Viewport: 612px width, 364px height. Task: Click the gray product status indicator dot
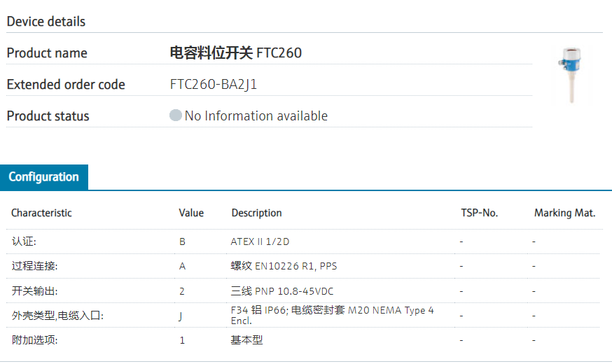pos(176,115)
